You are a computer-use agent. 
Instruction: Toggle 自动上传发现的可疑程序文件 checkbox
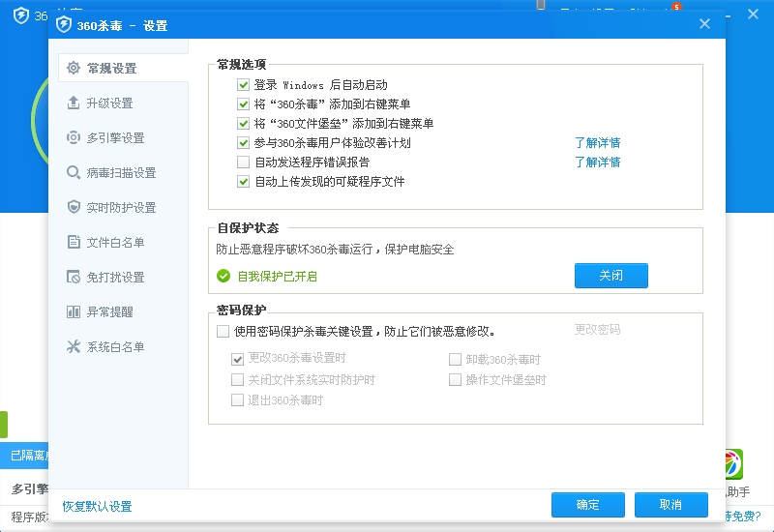coord(243,181)
